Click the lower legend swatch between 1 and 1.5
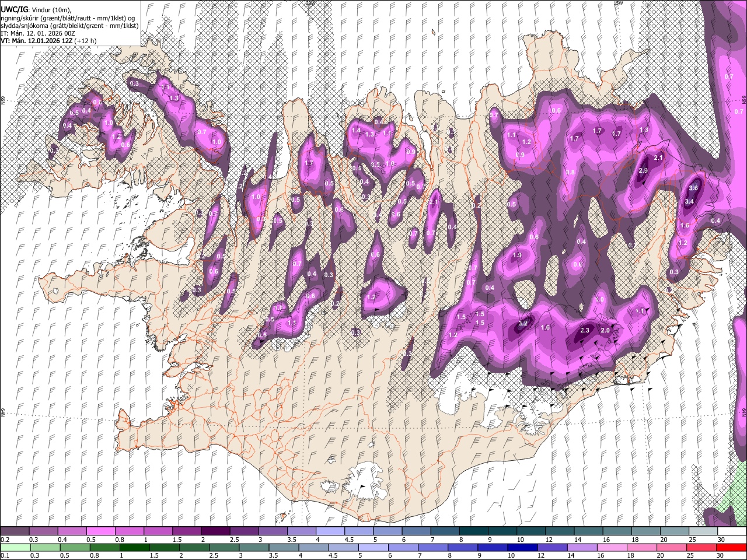 coord(135,547)
